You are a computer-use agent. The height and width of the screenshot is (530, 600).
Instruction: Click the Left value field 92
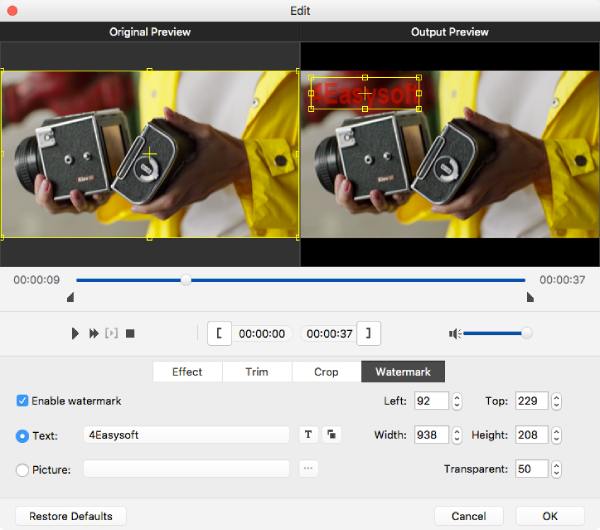[x=431, y=401]
